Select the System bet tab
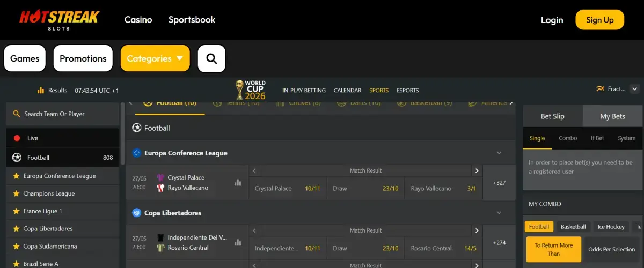The height and width of the screenshot is (268, 644). coord(626,138)
